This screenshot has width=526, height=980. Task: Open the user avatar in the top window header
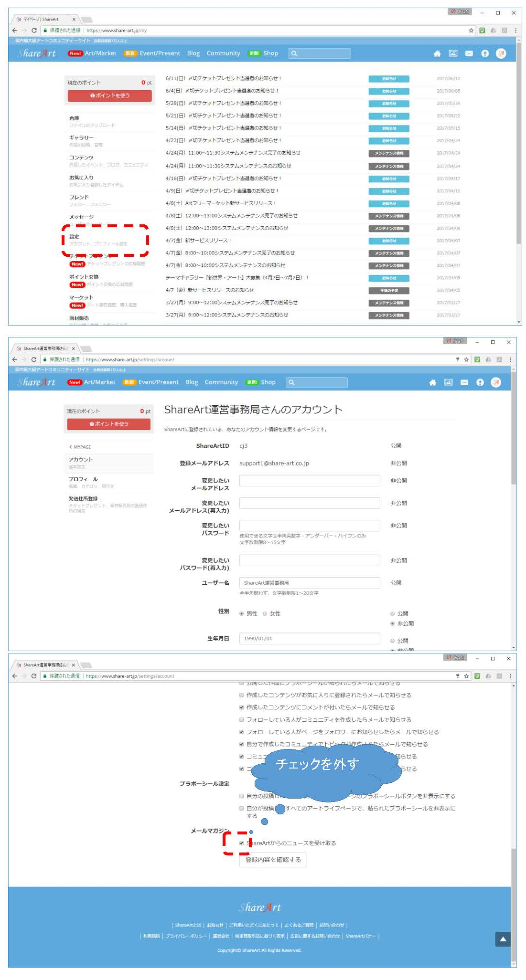coord(501,53)
